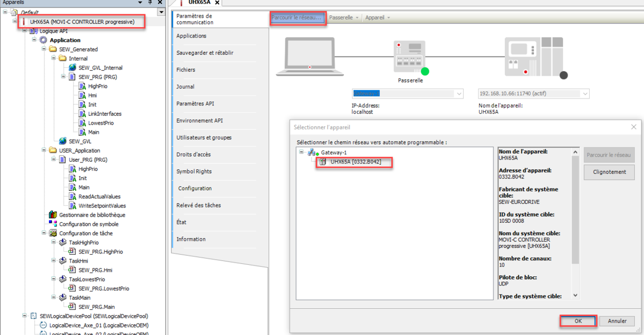The height and width of the screenshot is (335, 644).
Task: Click the Clignotement button
Action: pos(609,172)
